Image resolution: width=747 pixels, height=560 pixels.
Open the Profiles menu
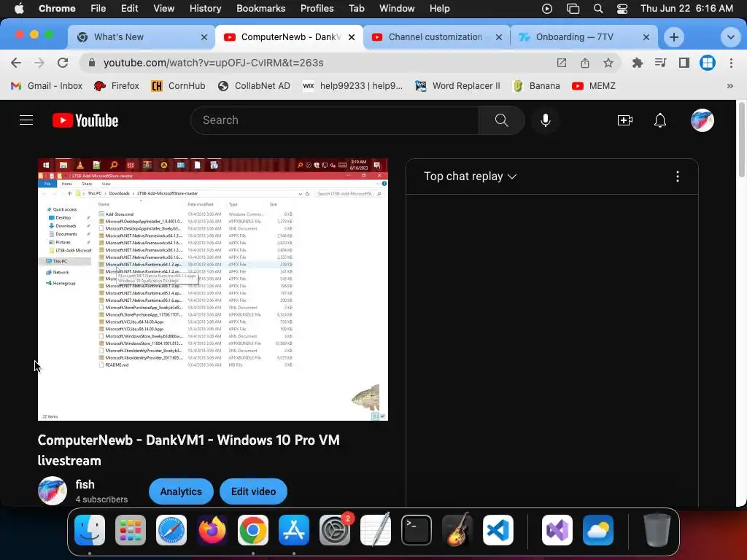(x=317, y=9)
